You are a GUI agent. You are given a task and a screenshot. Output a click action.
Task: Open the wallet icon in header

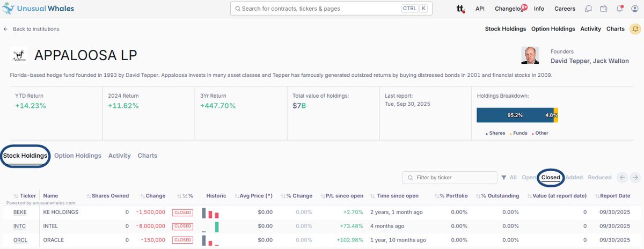coord(604,9)
